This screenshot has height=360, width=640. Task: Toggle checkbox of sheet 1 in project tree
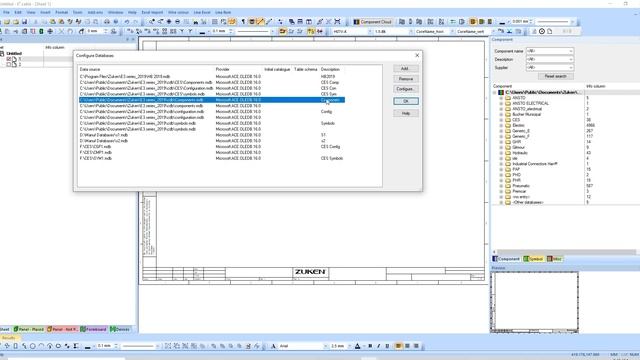coord(9,59)
